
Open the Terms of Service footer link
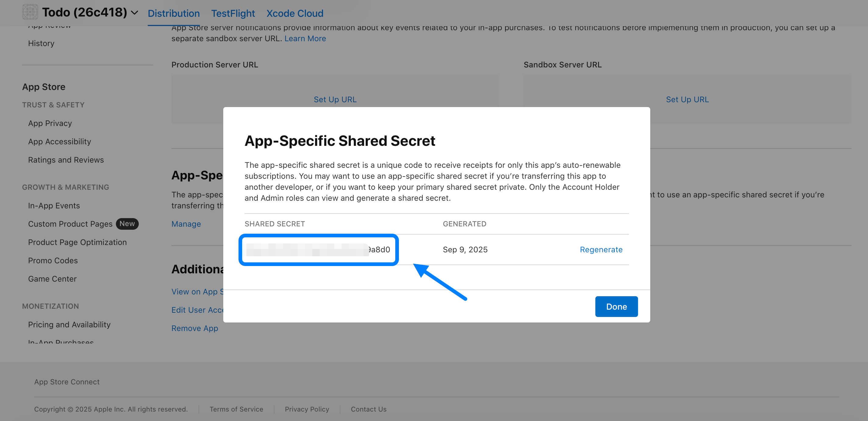(x=236, y=409)
